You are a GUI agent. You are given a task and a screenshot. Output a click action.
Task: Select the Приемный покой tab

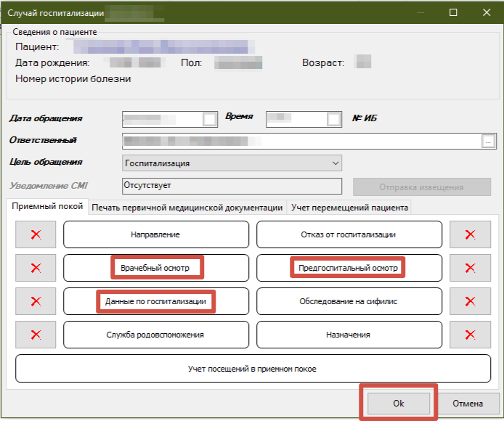47,206
